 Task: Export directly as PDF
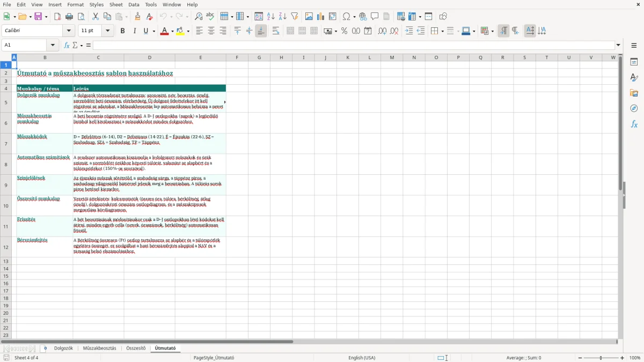[x=57, y=17]
